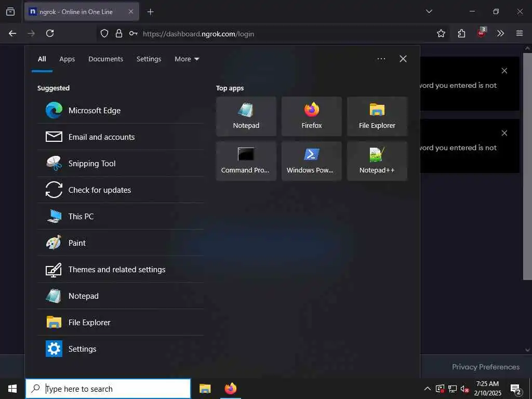Dismiss second password error notification

504,133
